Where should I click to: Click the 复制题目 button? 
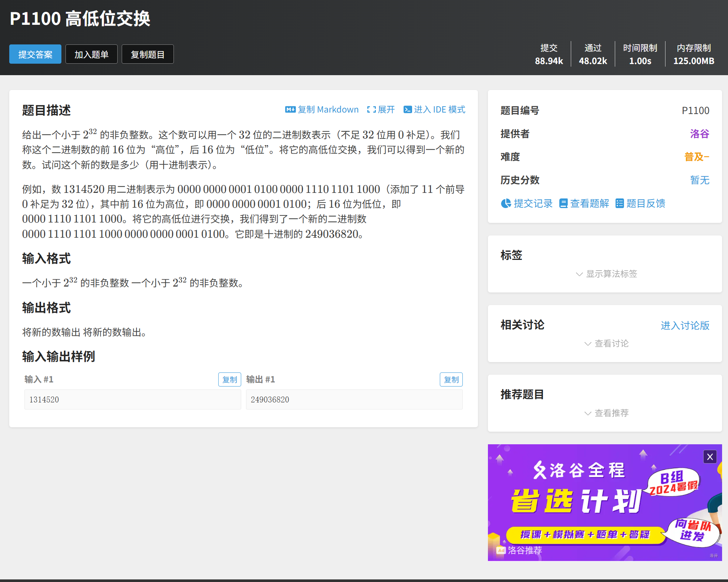click(x=148, y=54)
